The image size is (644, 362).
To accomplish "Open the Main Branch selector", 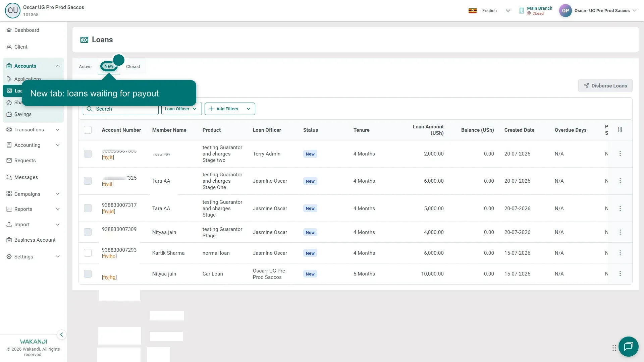I will pyautogui.click(x=536, y=11).
